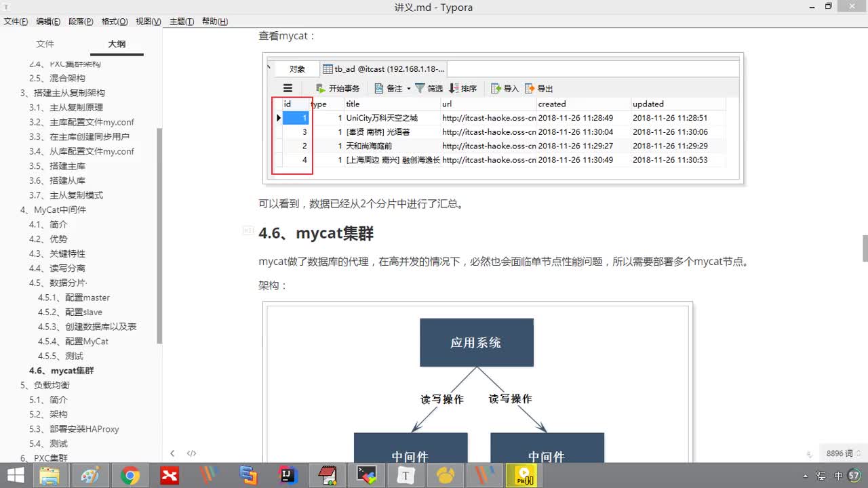Open Sublime Text from the taskbar

(248, 476)
